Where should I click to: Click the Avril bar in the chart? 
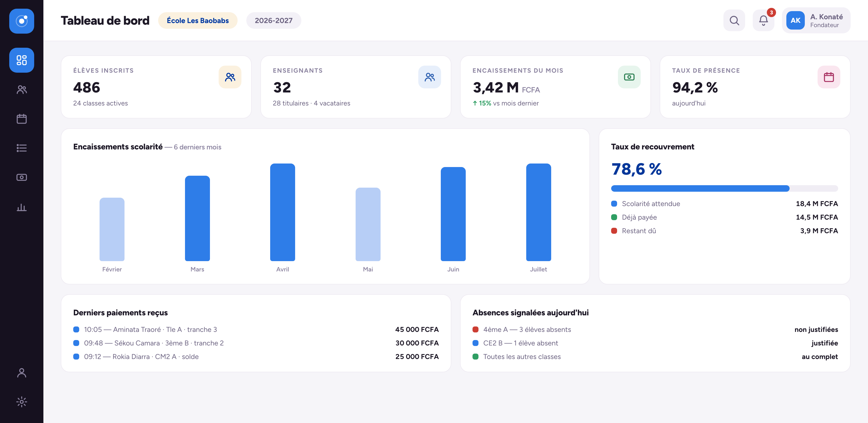(x=282, y=212)
